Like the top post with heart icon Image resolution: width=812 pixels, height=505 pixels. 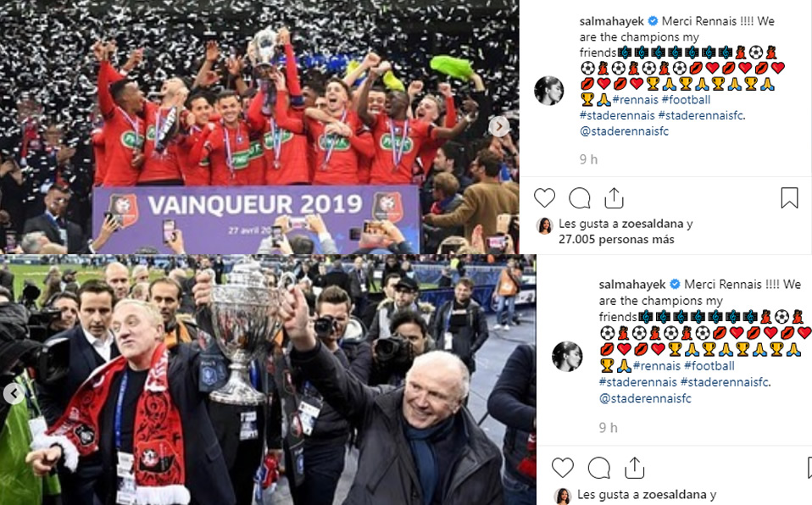[x=544, y=198]
